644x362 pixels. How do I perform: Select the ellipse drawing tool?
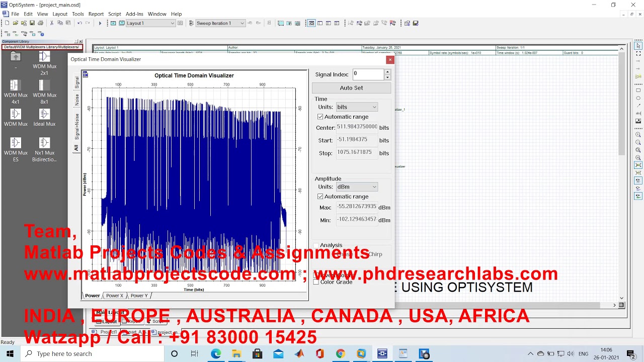[x=638, y=98]
